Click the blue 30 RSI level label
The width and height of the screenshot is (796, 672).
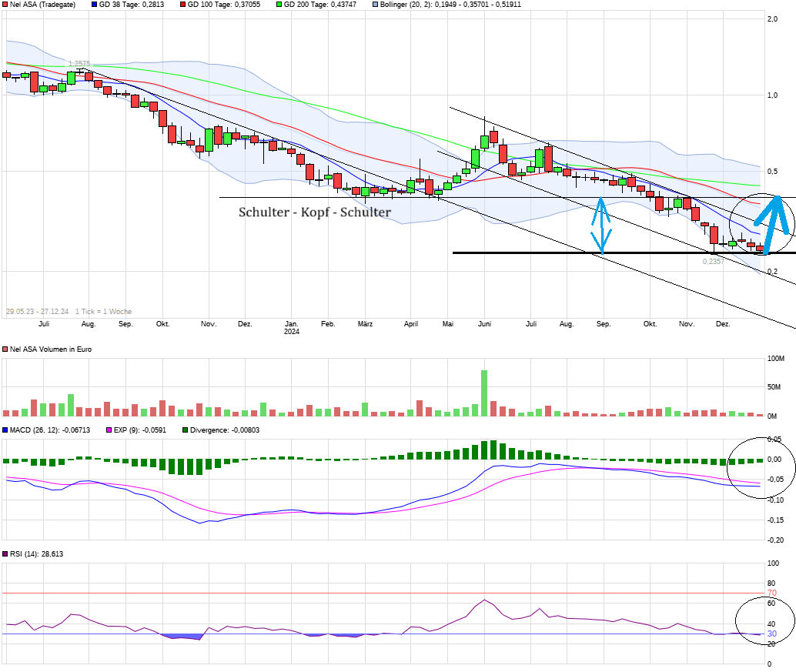pyautogui.click(x=771, y=634)
